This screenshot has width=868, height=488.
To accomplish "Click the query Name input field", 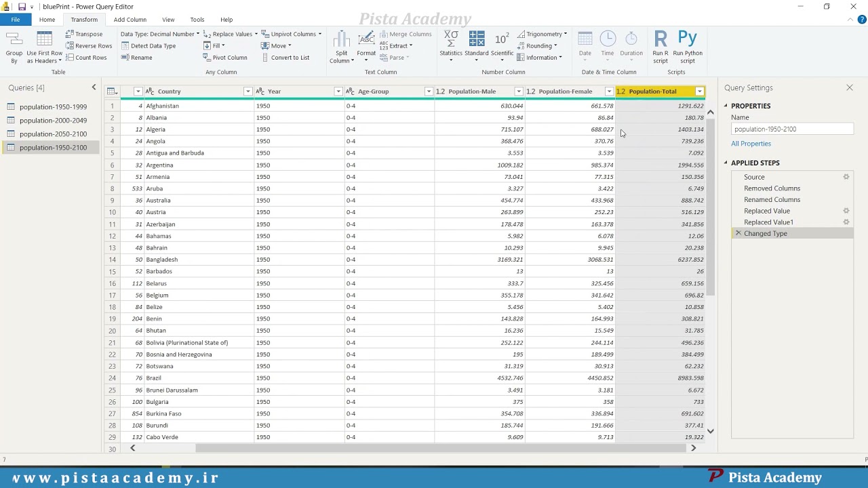I will (792, 129).
